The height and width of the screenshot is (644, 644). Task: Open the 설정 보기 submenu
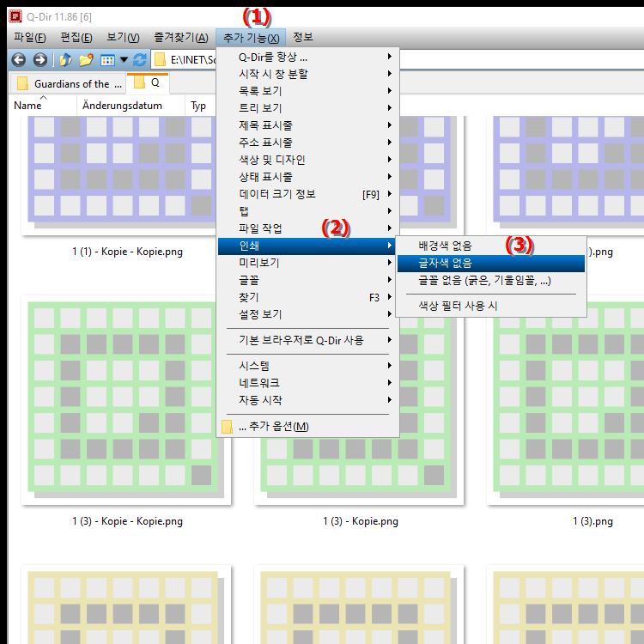pyautogui.click(x=307, y=314)
